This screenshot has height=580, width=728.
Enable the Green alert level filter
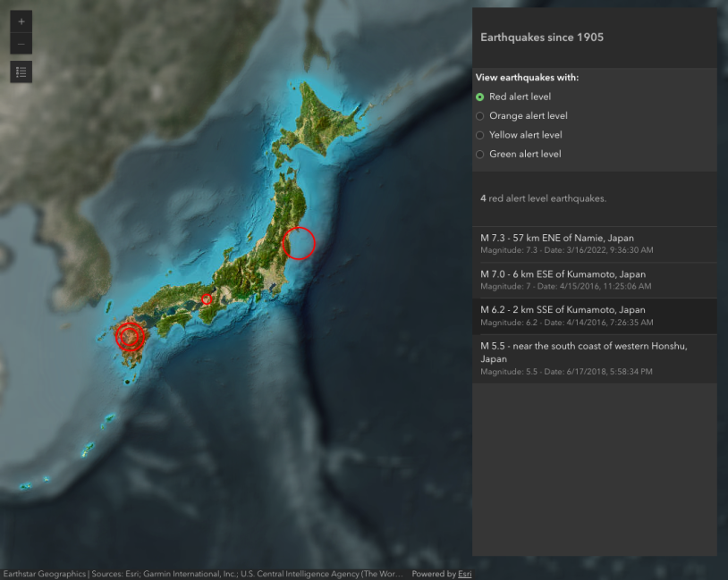479,154
